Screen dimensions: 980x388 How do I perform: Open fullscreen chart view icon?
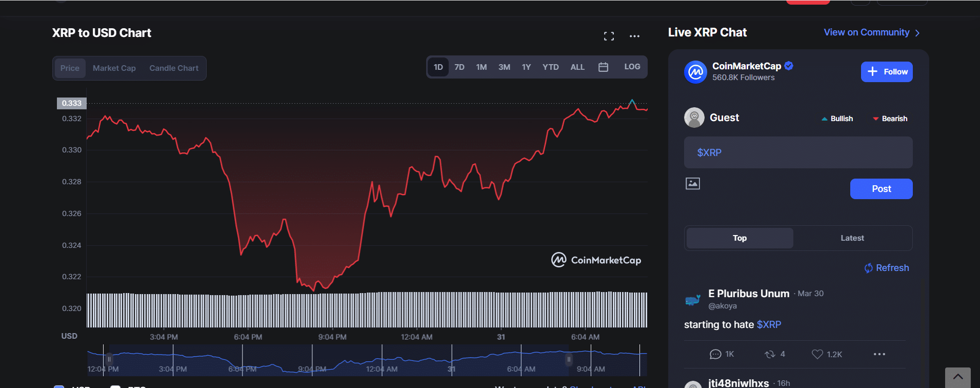pyautogui.click(x=609, y=36)
